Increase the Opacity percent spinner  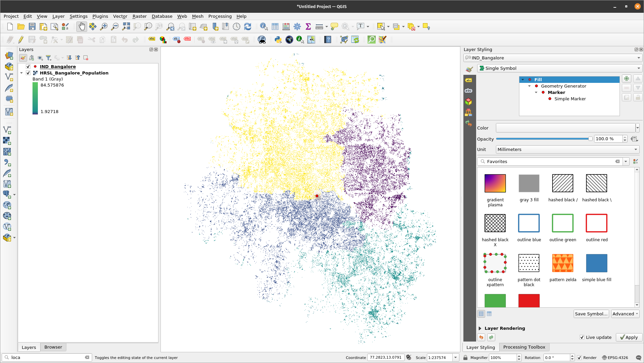625,137
